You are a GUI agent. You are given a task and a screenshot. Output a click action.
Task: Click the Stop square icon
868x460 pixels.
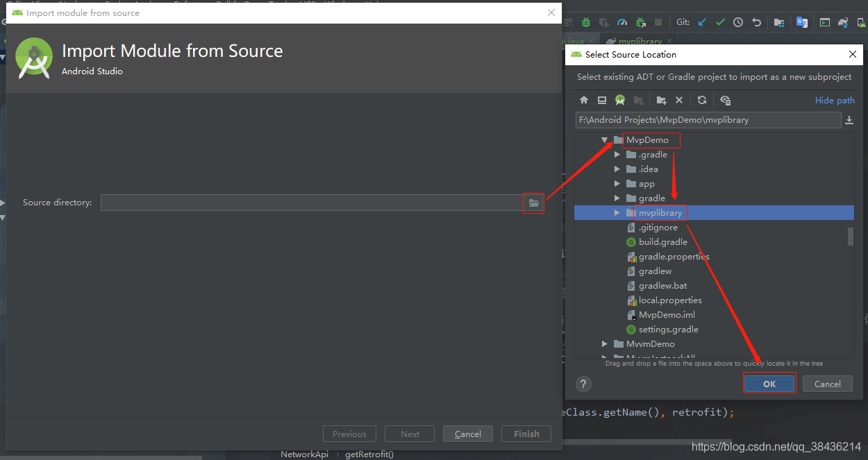click(658, 22)
